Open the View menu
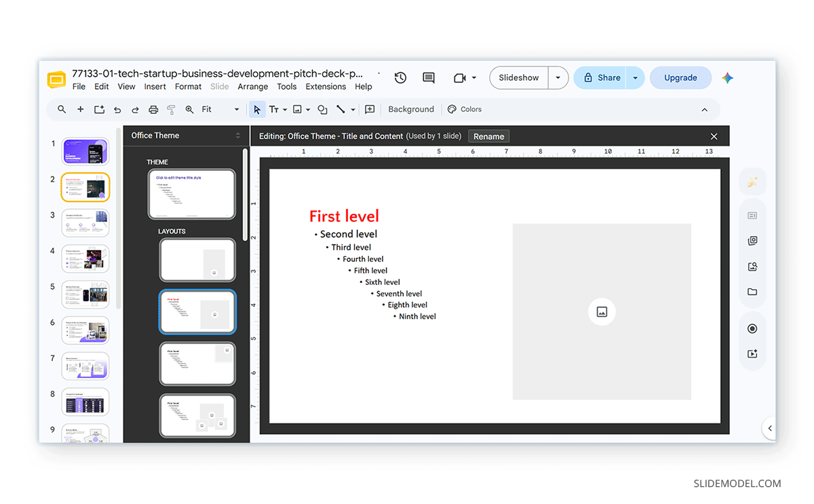The width and height of the screenshot is (814, 504). pos(127,87)
